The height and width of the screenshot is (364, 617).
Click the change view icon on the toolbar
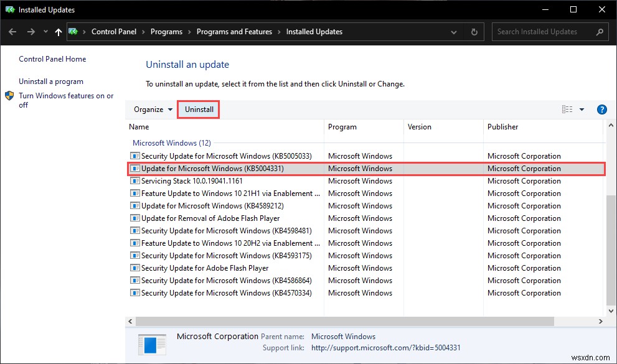click(568, 109)
